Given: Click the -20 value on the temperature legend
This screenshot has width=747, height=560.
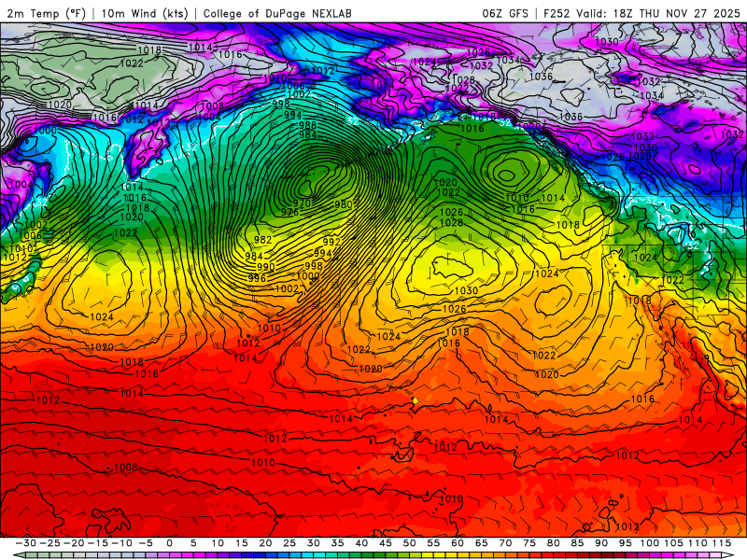Looking at the screenshot, I should (x=74, y=543).
